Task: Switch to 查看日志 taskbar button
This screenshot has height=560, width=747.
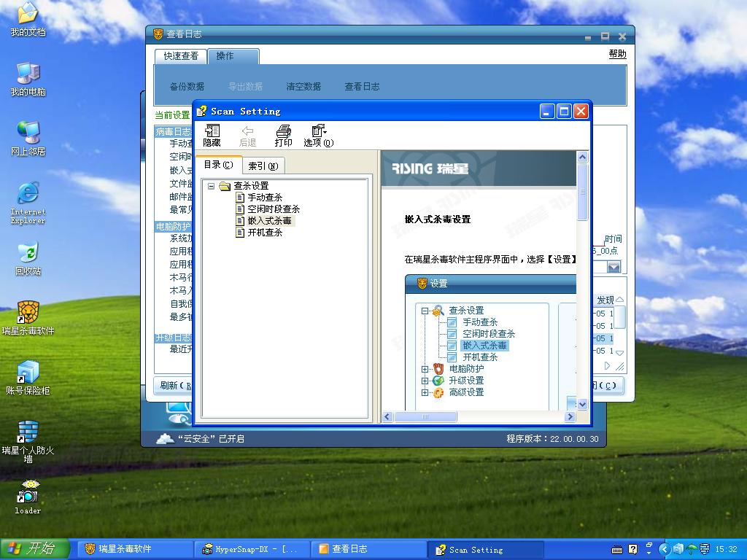Action: pyautogui.click(x=368, y=549)
